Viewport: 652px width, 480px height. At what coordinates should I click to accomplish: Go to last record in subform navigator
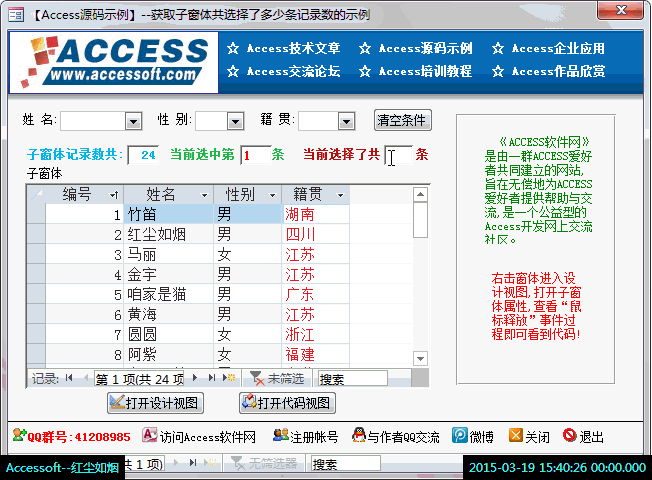[x=212, y=378]
